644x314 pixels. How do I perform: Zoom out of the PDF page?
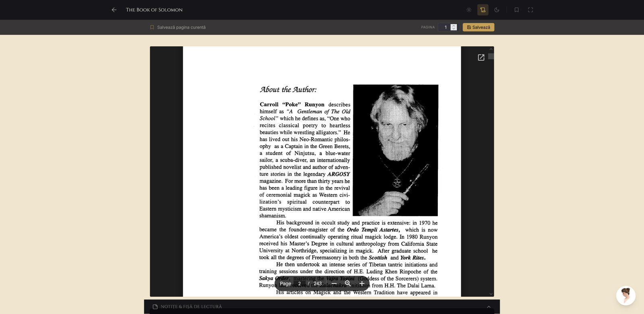(334, 283)
